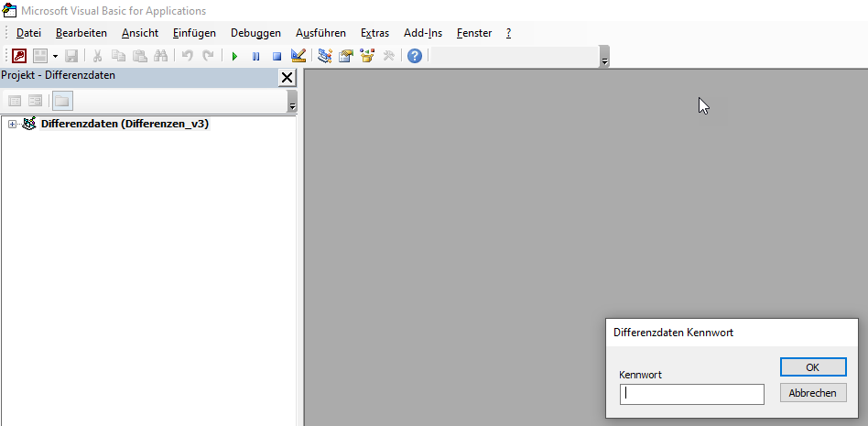
Task: Click OK in the Kennwort dialog
Action: [x=813, y=366]
